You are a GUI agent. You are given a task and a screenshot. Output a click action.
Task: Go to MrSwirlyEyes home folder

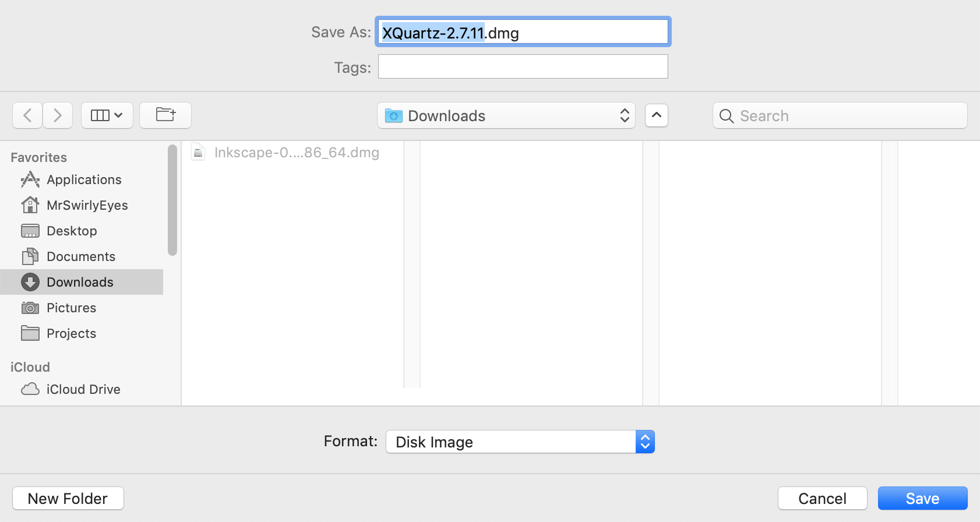tap(87, 206)
